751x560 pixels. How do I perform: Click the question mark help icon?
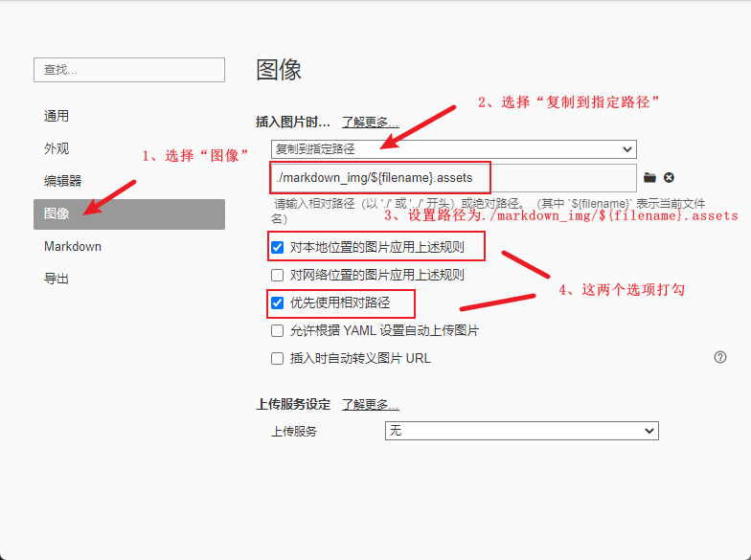(720, 357)
